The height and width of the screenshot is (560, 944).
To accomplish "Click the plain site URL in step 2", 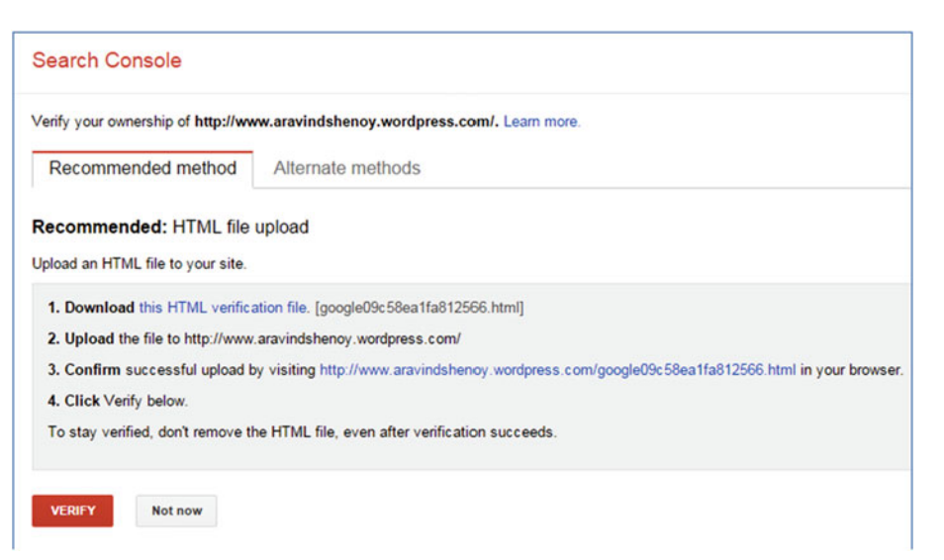I will [323, 339].
